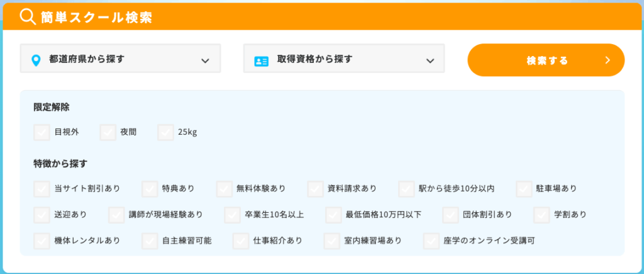Screen dimensions: 644x274
Task: Tick the 学割あり checkbox
Action: [x=541, y=215]
